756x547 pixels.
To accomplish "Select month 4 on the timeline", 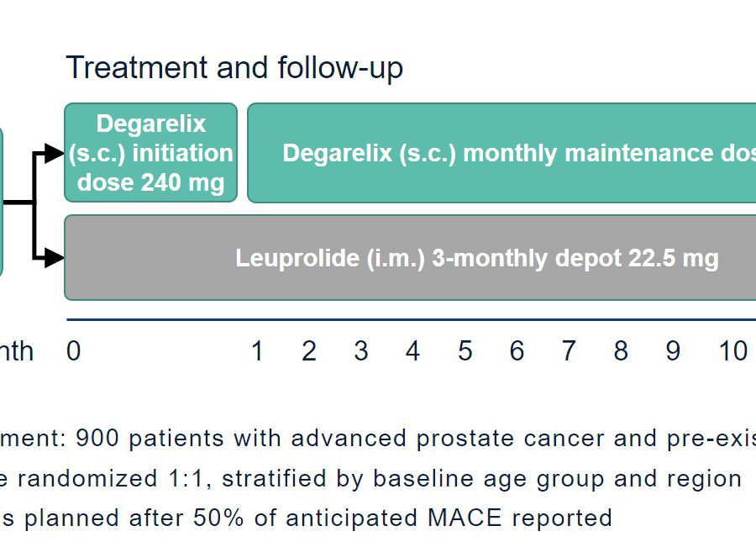I will pos(412,350).
